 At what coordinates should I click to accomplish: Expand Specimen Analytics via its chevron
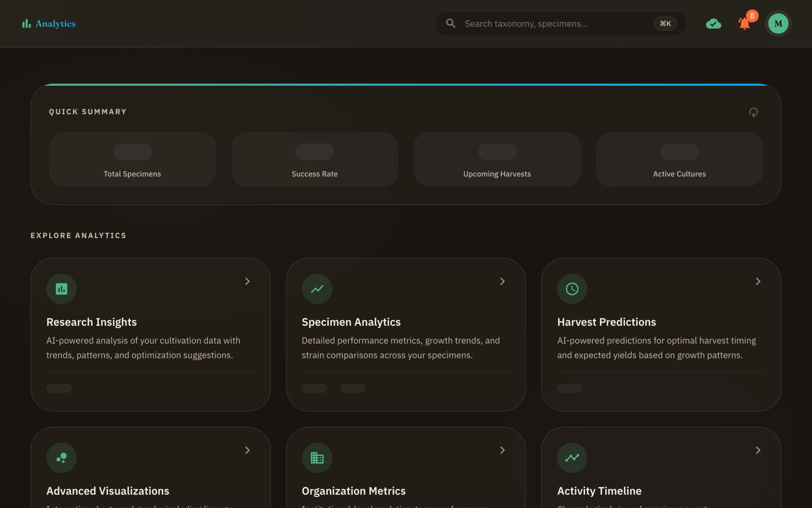click(502, 281)
